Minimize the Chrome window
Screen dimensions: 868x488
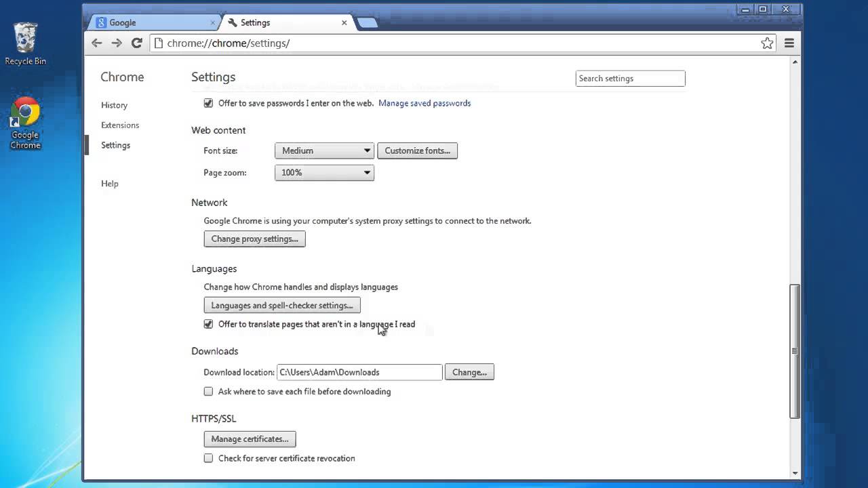[x=745, y=9]
